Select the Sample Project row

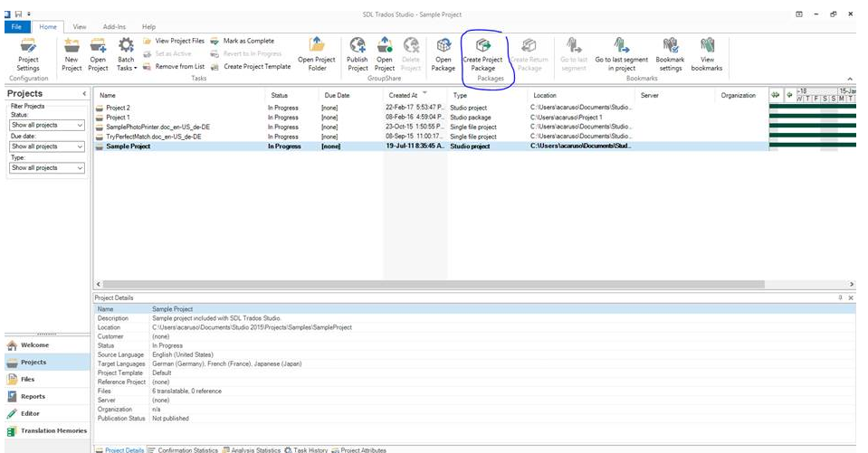(x=431, y=146)
